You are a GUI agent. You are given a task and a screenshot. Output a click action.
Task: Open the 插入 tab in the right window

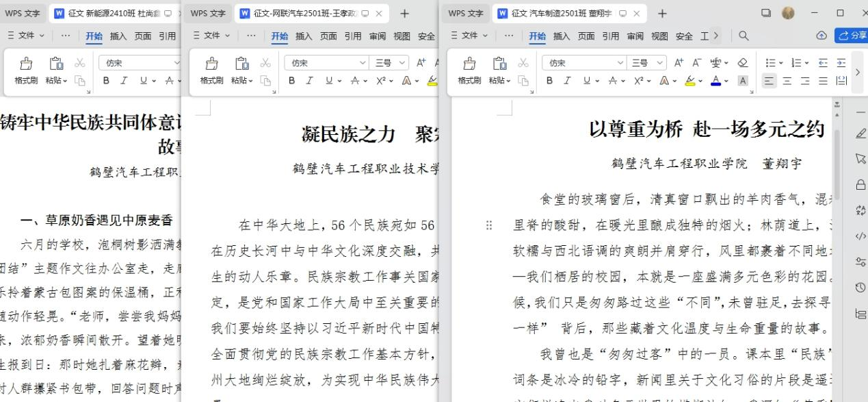coord(562,36)
